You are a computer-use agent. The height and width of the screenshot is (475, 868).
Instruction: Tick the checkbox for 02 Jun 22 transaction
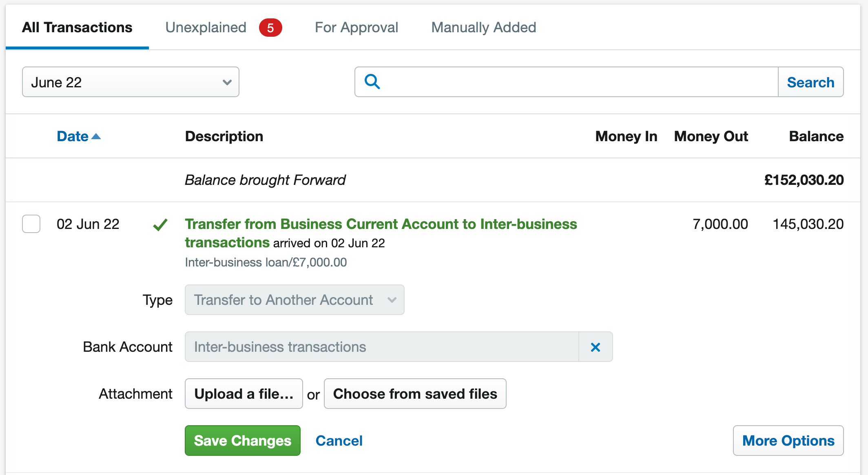click(31, 224)
